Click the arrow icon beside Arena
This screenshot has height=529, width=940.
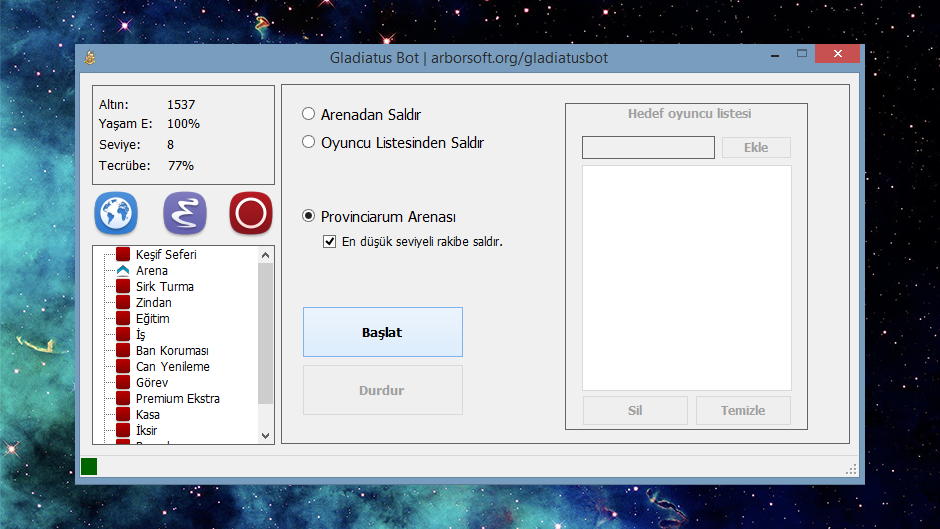[x=123, y=270]
